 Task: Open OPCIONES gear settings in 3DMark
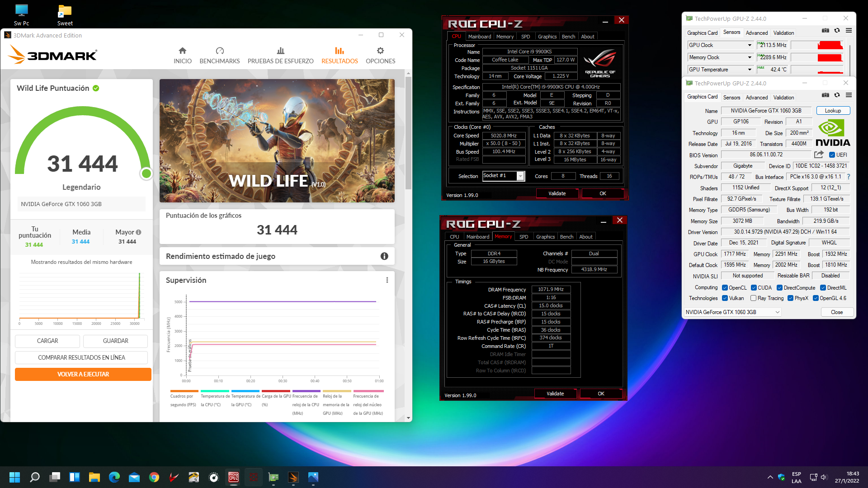click(x=380, y=56)
